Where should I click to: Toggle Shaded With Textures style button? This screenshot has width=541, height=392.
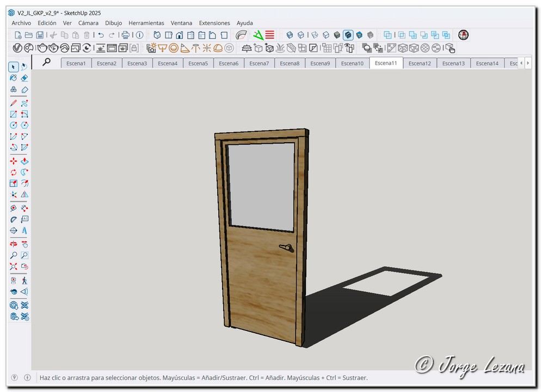click(x=348, y=35)
